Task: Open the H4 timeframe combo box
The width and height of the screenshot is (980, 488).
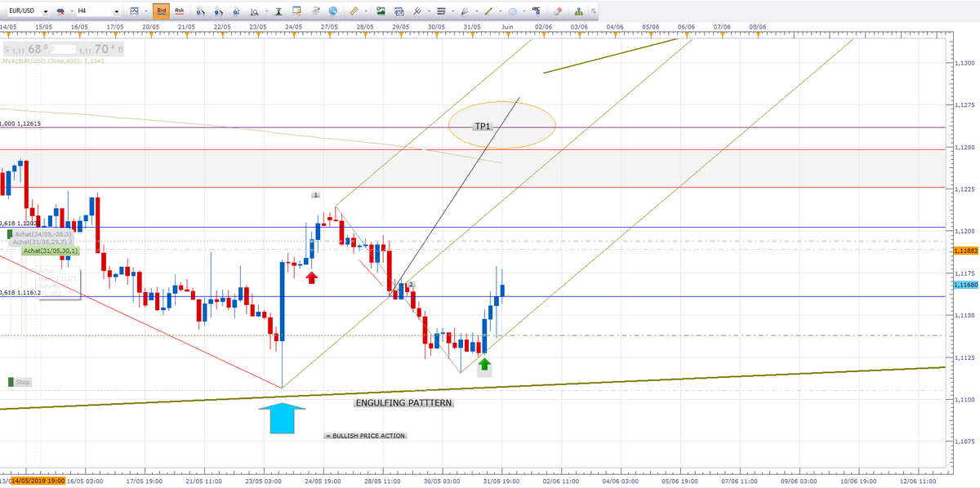Action: click(98, 11)
